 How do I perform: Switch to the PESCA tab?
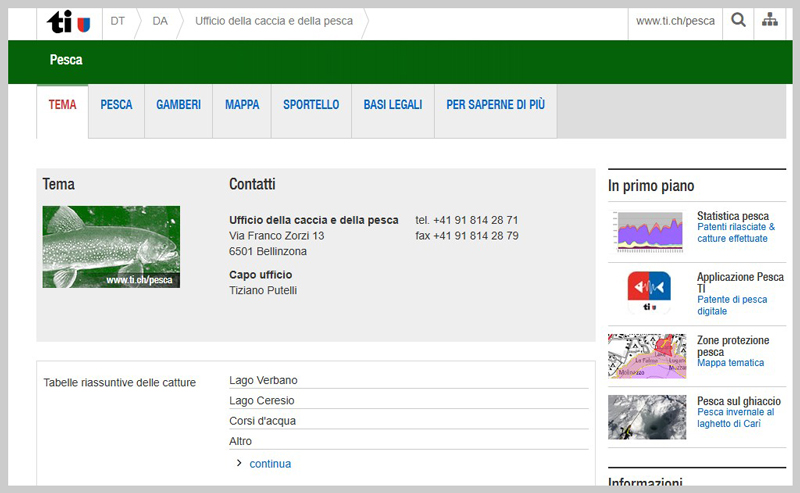pyautogui.click(x=116, y=105)
